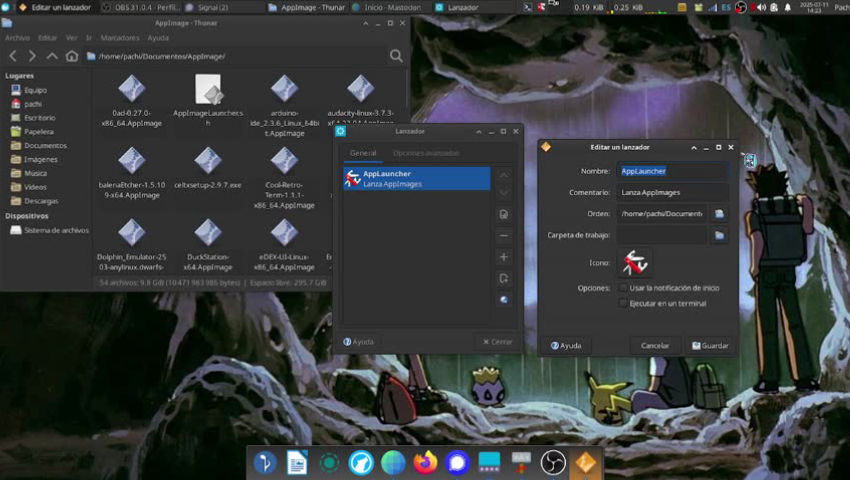Viewport: 850px width, 480px height.
Task: Open search in Thunar toolbar
Action: pyautogui.click(x=396, y=56)
